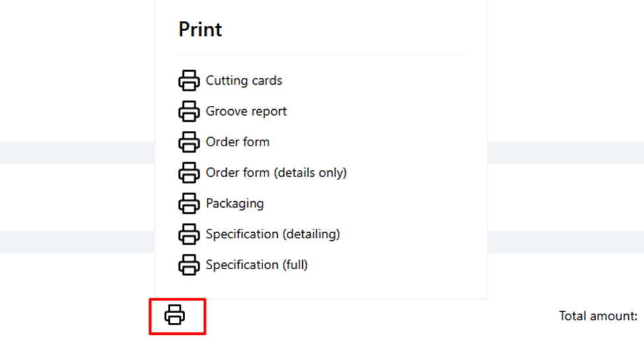Screen dimensions: 644x350
Task: Click the printer icon beside Order form
Action: (189, 142)
